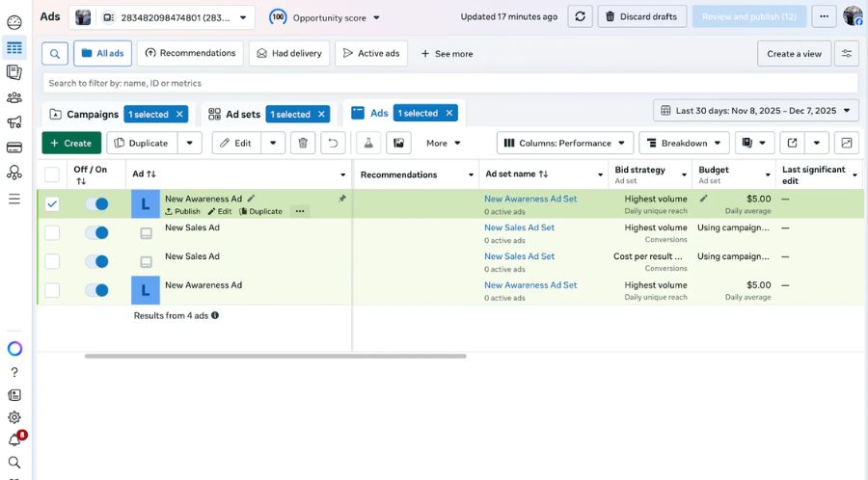Check the last New Awareness Ad row checkbox
Image resolution: width=868 pixels, height=480 pixels.
(x=52, y=290)
